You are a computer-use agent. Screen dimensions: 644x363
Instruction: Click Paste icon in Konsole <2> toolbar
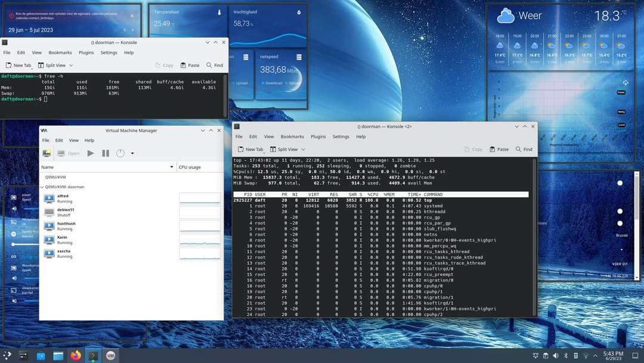[x=492, y=149]
